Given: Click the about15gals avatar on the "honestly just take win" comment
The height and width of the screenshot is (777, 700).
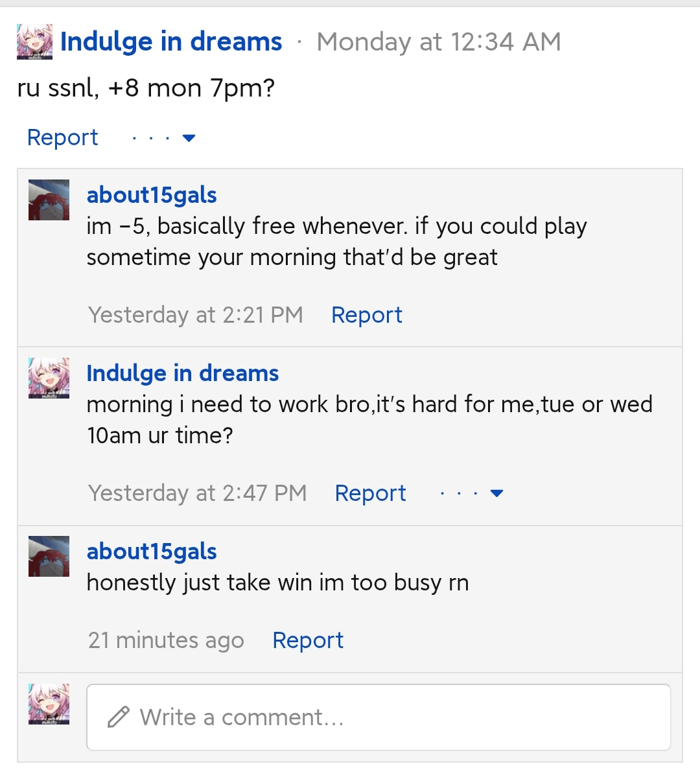Looking at the screenshot, I should pos(49,556).
